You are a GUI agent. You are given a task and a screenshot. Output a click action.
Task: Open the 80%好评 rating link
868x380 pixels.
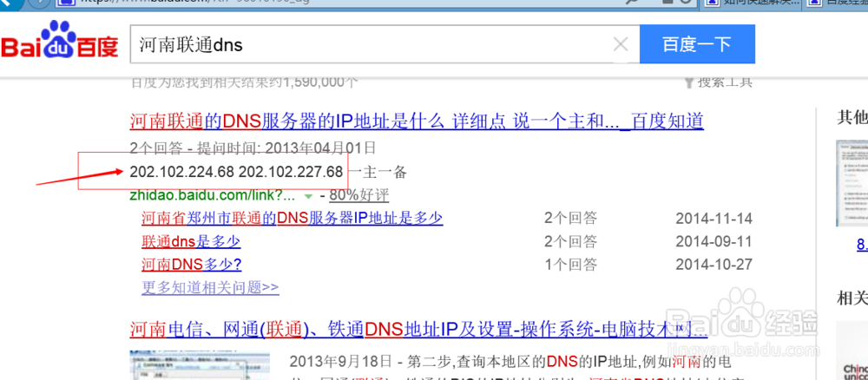tap(358, 196)
